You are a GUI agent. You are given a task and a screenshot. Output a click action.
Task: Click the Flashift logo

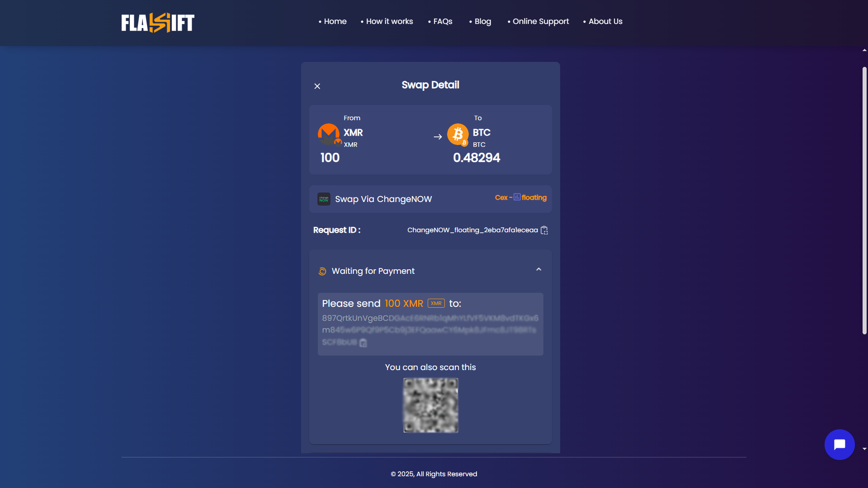(158, 23)
